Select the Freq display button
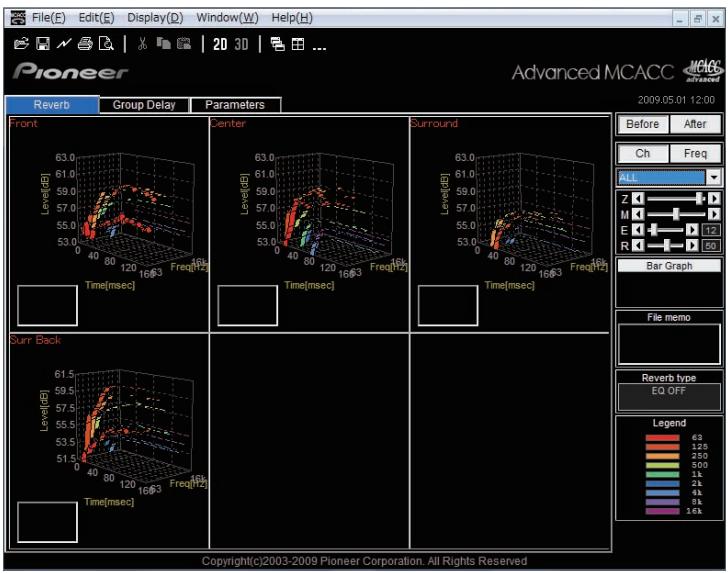 (695, 154)
